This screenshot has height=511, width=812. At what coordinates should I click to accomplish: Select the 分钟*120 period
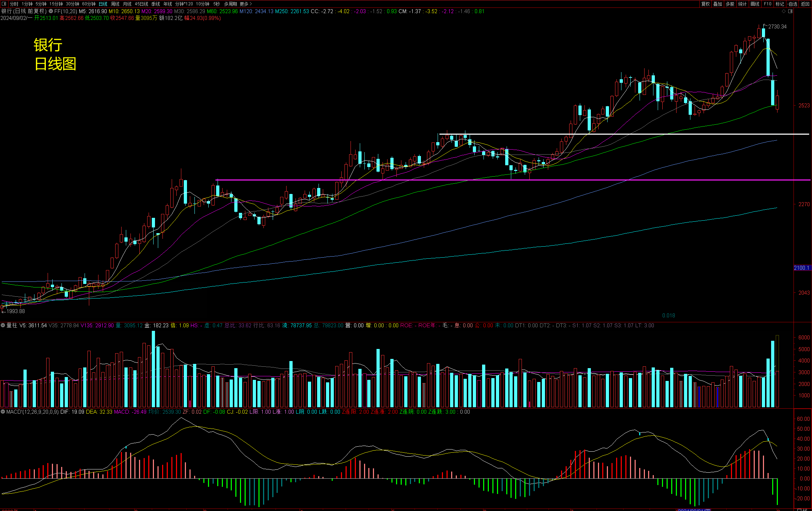click(x=184, y=4)
